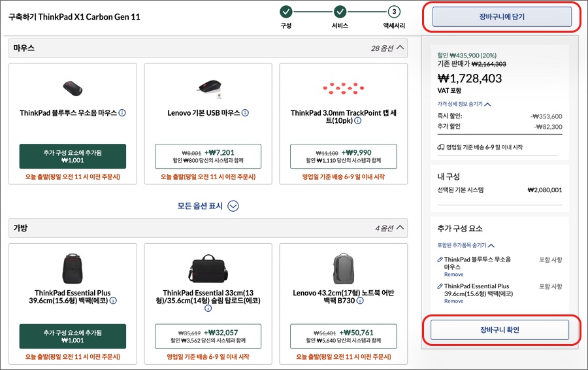Screen dimensions: 588x370
Task: Open Lenovo 기본 USB 마우스 product image
Action: coord(209,88)
